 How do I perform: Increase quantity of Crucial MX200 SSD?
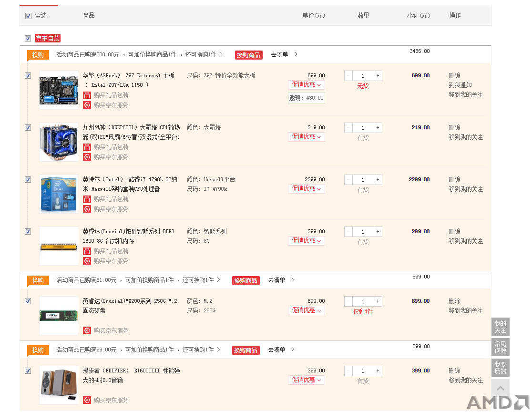[378, 301]
